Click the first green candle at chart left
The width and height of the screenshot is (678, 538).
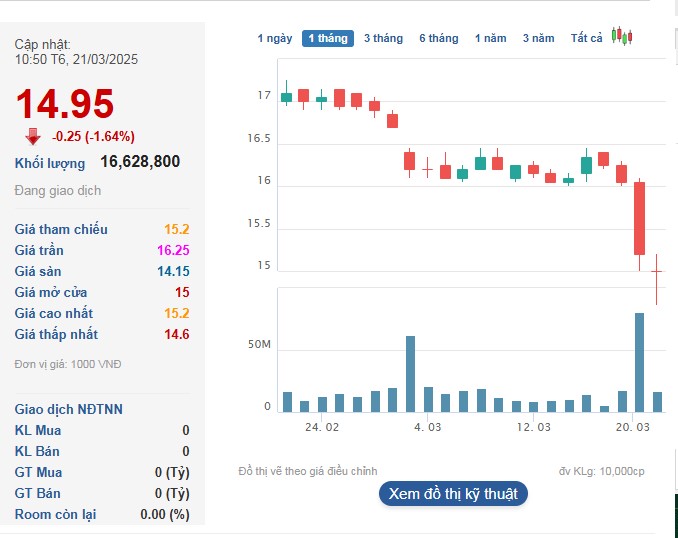pyautogui.click(x=287, y=97)
